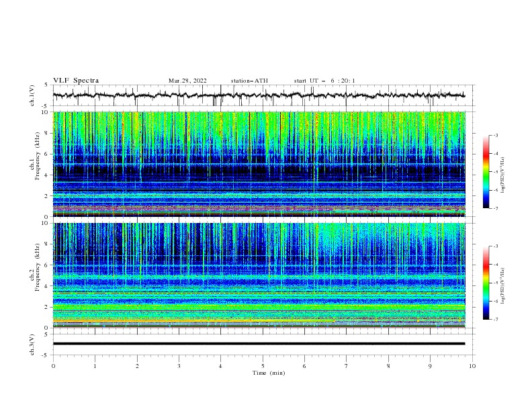Screen dimensions: 532x411
Task: Click the log(PSD)(V²/Hz) label of ch.2 color bar
Action: pos(503,286)
